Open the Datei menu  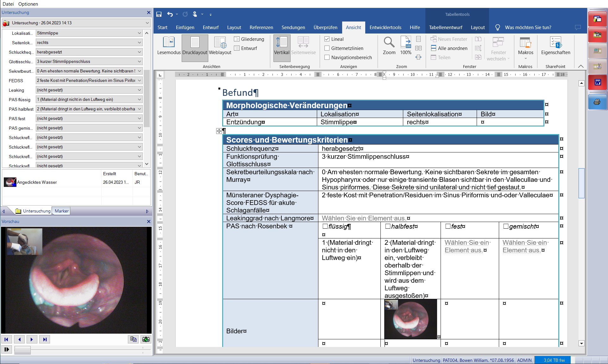click(8, 4)
